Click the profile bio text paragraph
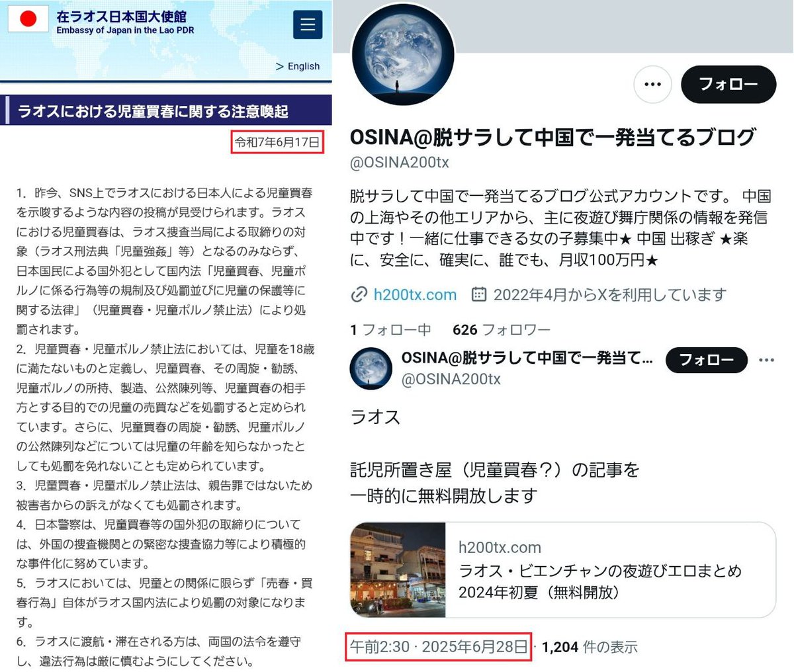Image resolution: width=794 pixels, height=672 pixels. click(560, 228)
